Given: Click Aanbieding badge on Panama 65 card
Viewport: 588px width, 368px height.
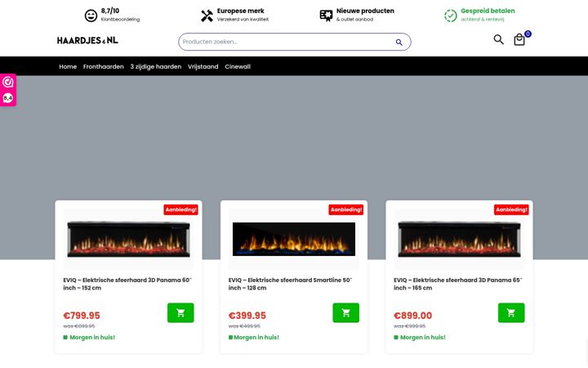Looking at the screenshot, I should (x=511, y=209).
